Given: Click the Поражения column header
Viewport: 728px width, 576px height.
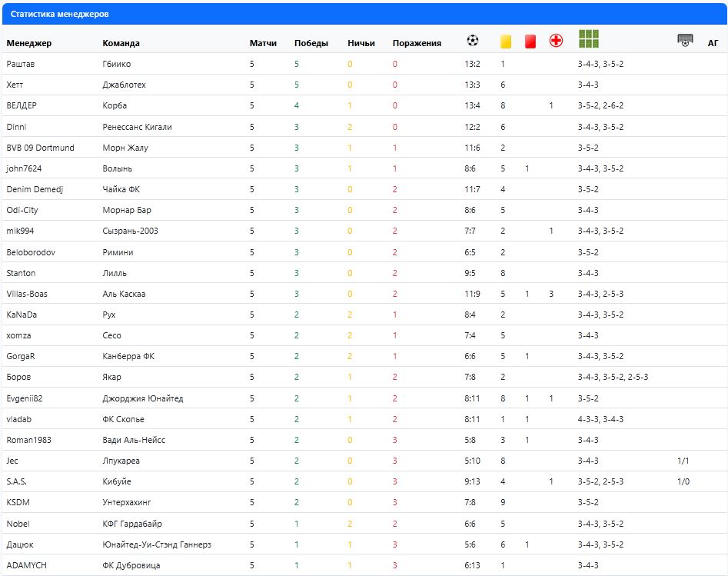Looking at the screenshot, I should [417, 43].
